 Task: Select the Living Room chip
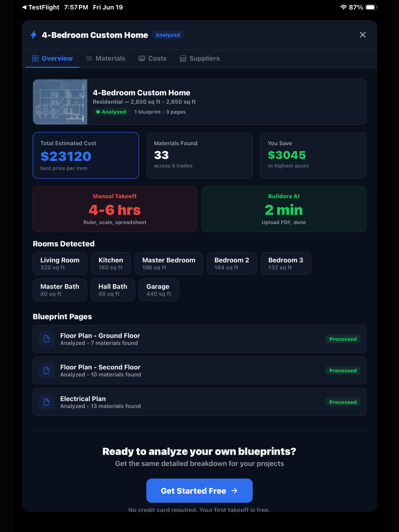tap(60, 263)
